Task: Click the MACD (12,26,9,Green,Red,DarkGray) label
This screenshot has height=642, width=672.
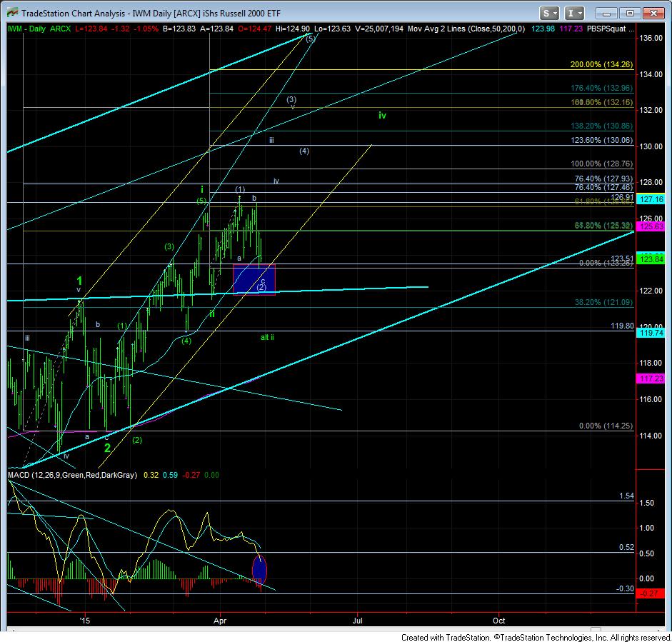Action: [x=72, y=475]
